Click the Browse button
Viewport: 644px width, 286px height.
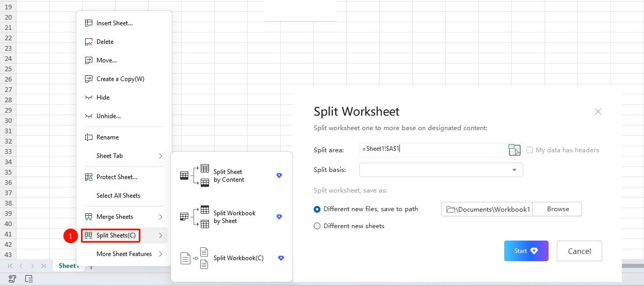click(x=557, y=209)
